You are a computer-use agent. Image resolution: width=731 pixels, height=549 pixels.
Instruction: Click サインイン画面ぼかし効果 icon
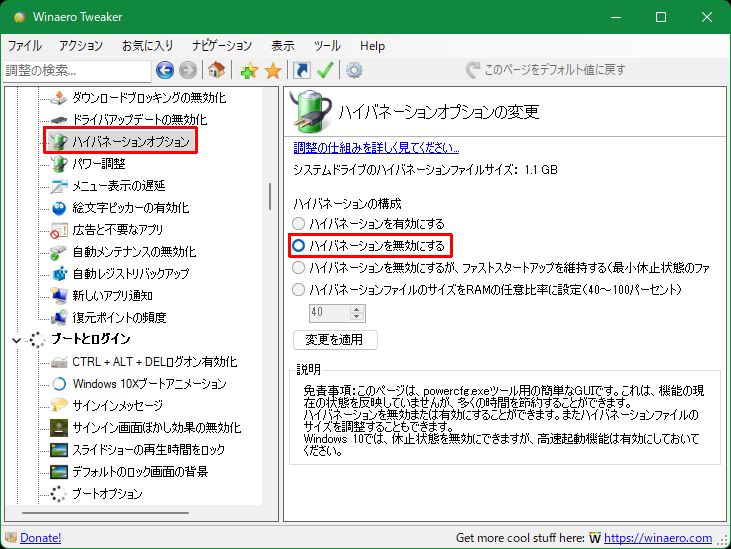pyautogui.click(x=59, y=427)
